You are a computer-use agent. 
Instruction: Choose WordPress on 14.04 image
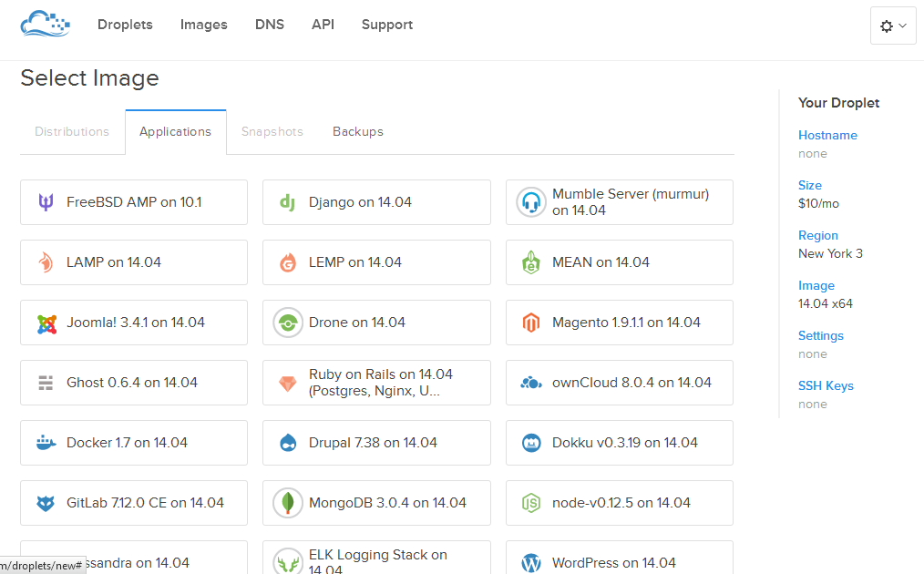(x=620, y=558)
